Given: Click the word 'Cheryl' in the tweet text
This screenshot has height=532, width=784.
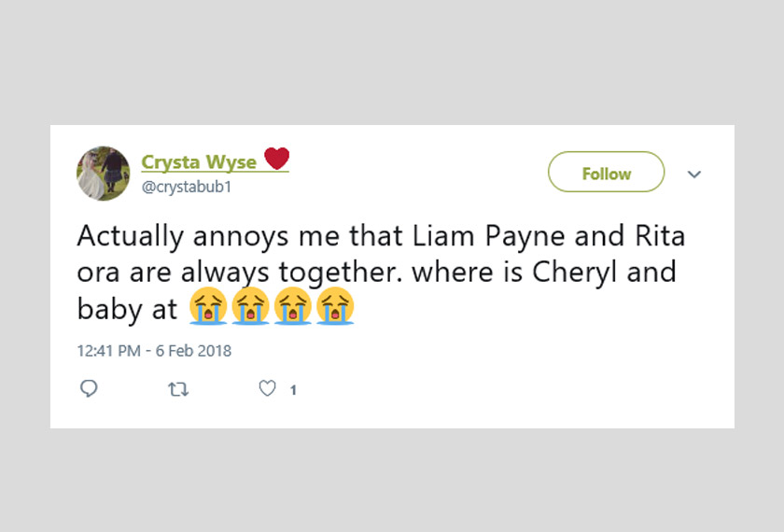Looking at the screenshot, I should (x=581, y=273).
